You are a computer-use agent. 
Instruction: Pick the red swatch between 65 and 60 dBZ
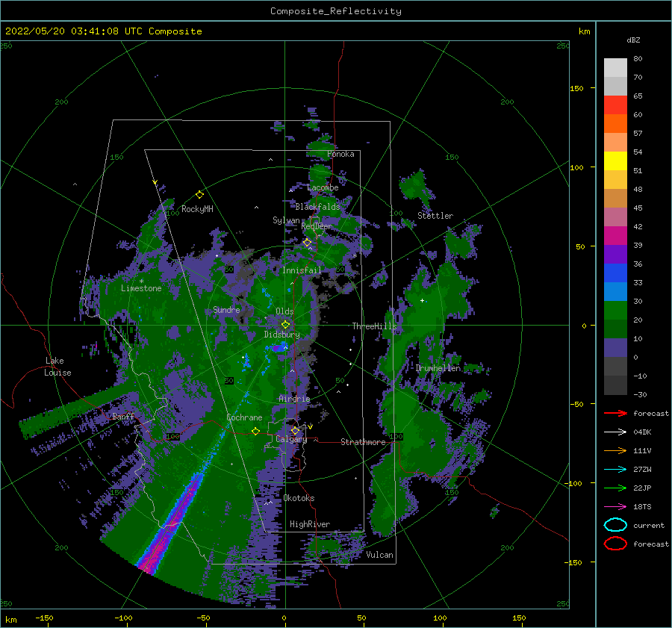pyautogui.click(x=615, y=105)
